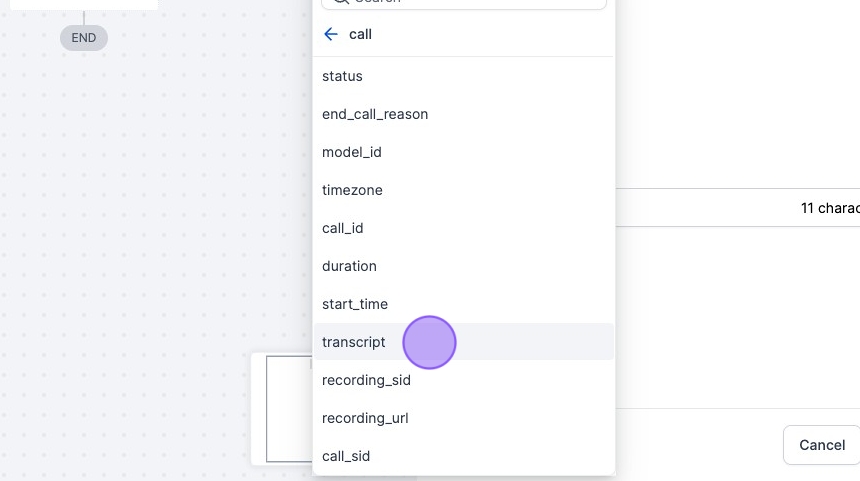Screen dimensions: 860x481
Task: Pick the model_id option
Action: [x=352, y=152]
